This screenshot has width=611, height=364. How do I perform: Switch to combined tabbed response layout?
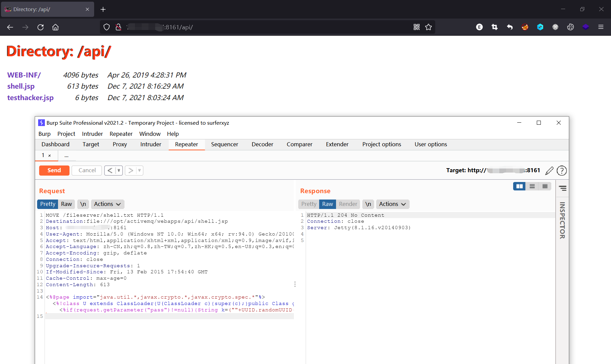pos(545,186)
